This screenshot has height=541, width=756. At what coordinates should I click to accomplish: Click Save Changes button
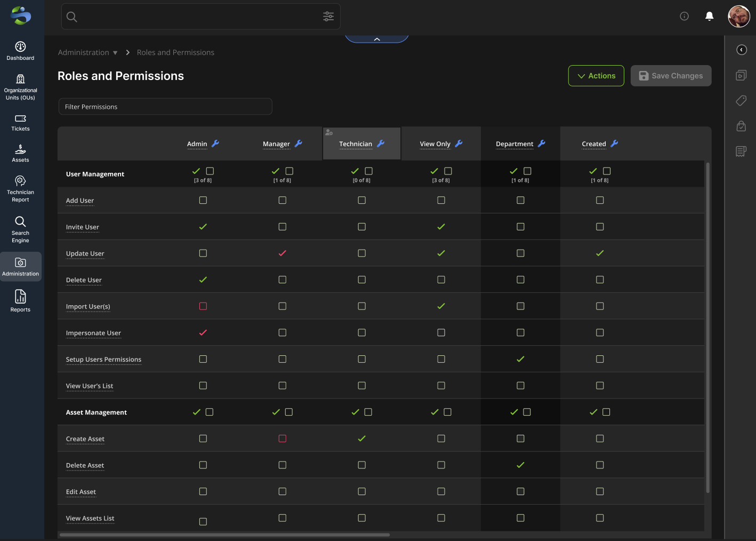click(671, 76)
